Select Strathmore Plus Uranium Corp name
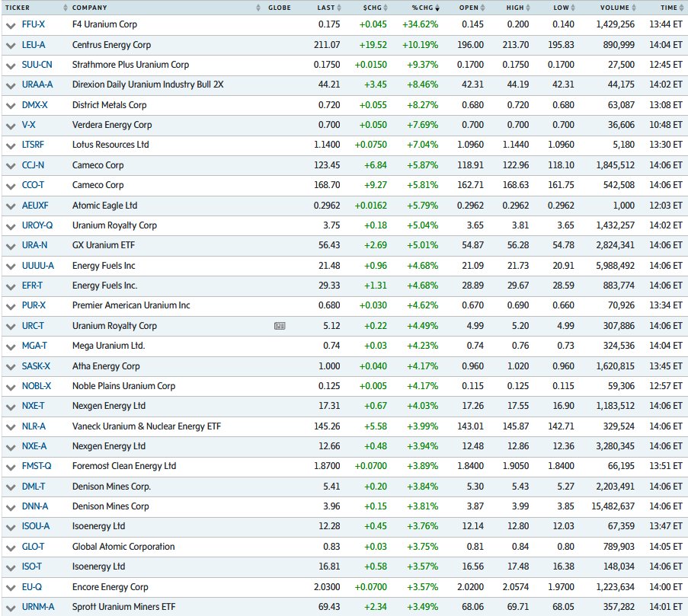688x616 pixels. tap(130, 65)
